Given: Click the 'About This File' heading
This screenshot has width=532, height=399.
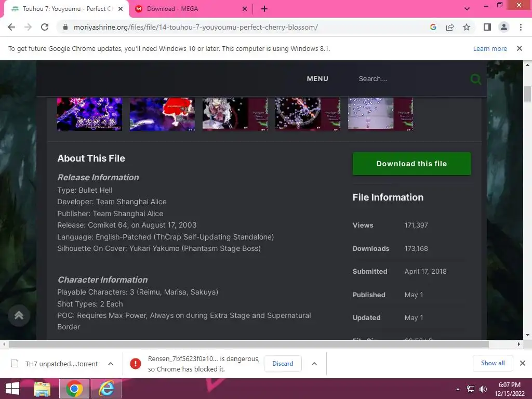Looking at the screenshot, I should [91, 158].
